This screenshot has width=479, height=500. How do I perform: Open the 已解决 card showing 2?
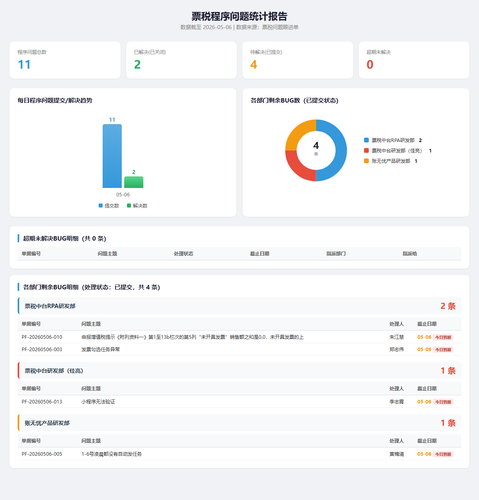point(181,60)
